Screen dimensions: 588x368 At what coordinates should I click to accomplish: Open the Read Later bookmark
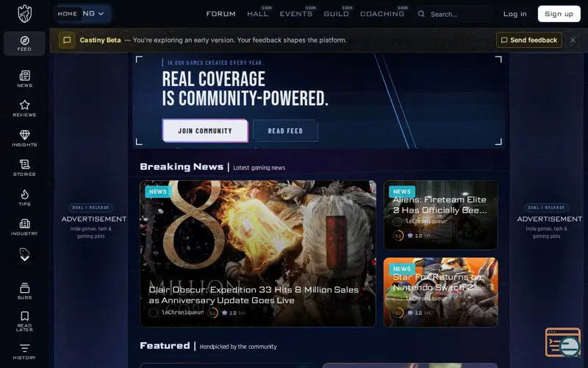click(x=24, y=321)
